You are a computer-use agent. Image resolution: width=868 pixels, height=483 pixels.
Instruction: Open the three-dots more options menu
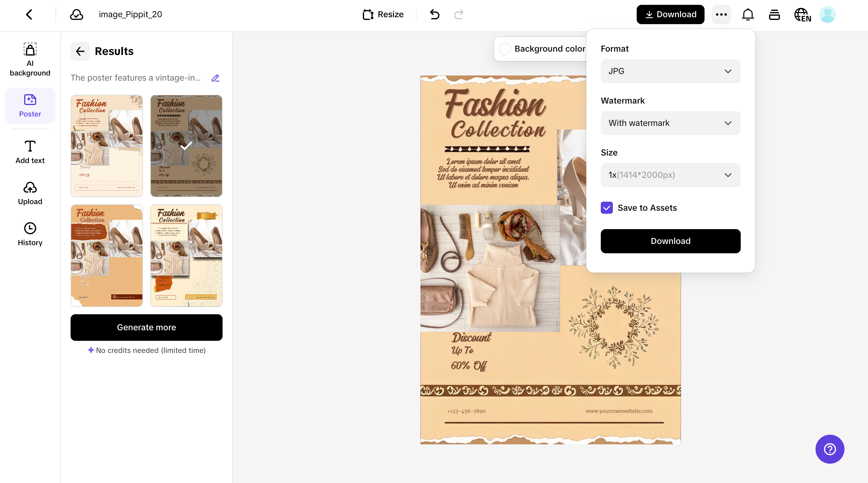click(721, 14)
